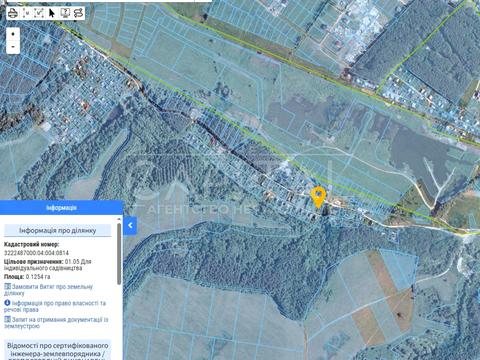
Task: Click the document icon beside Запит на отримання
Action: click(x=8, y=319)
